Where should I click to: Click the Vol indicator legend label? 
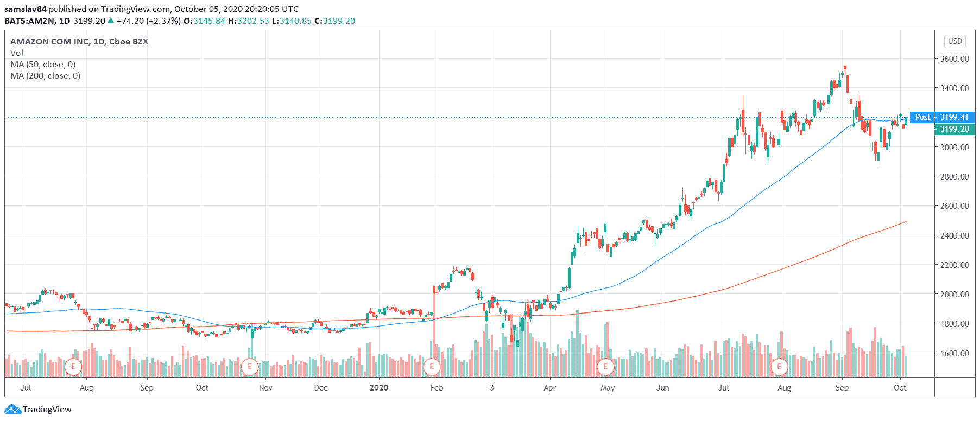tap(17, 53)
